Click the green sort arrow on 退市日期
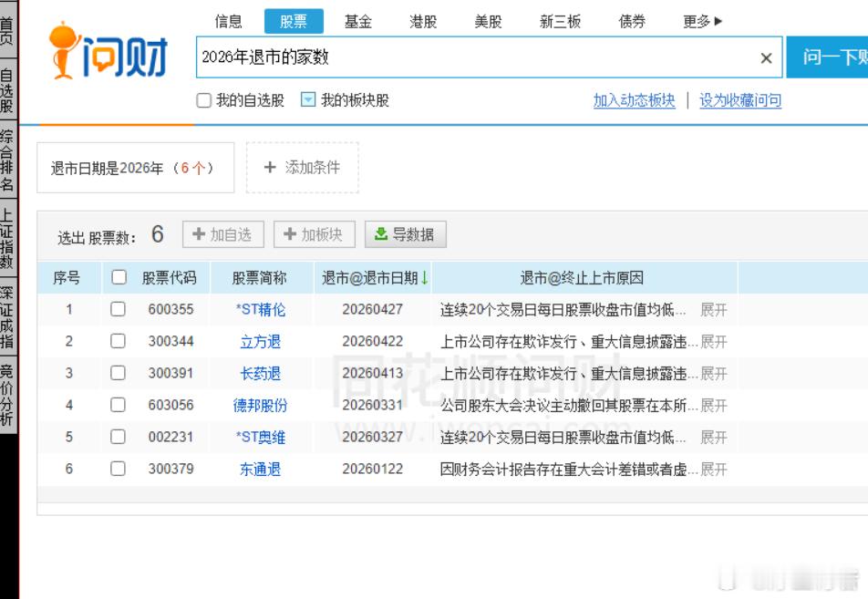This screenshot has height=599, width=868. (425, 277)
